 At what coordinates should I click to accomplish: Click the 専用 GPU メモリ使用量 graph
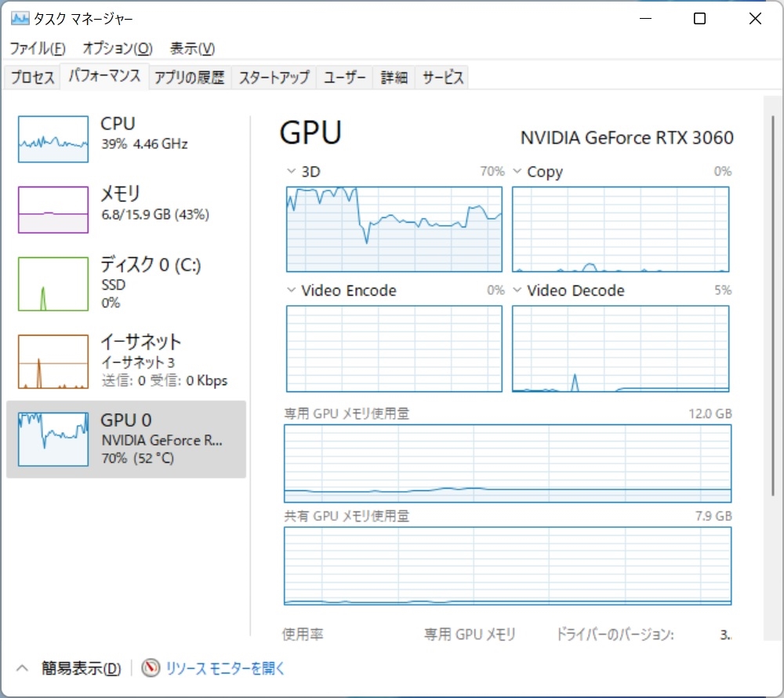[x=507, y=464]
